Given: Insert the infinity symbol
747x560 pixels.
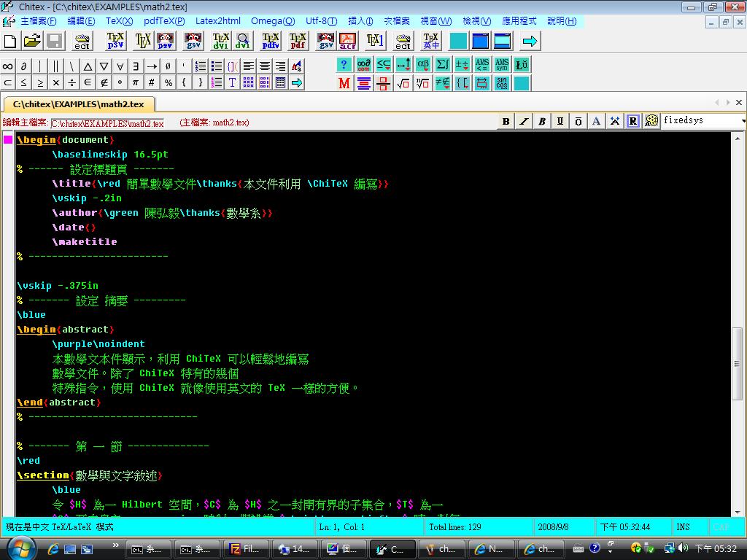Looking at the screenshot, I should click(7, 66).
